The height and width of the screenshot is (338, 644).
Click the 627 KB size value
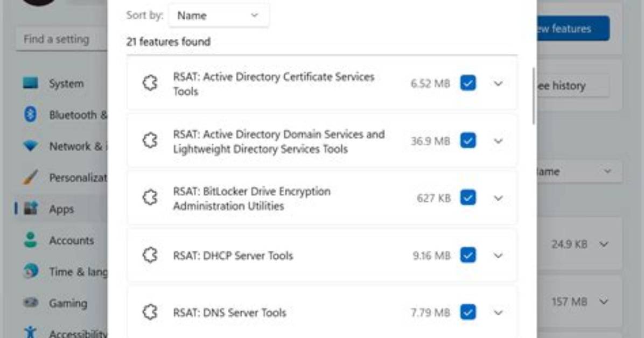click(x=433, y=198)
